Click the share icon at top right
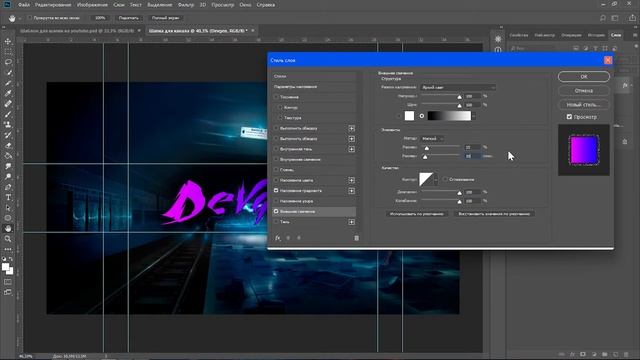This screenshot has width=640, height=360. pos(632,18)
